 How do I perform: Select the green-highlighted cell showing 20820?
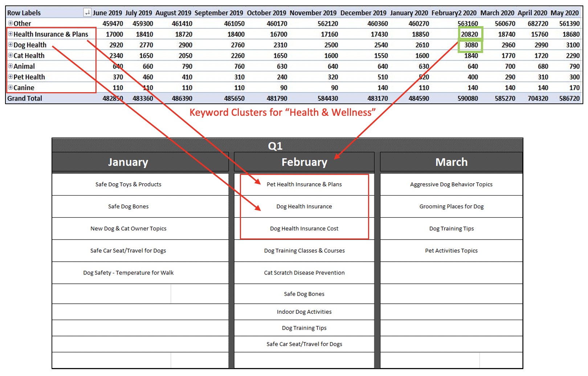[470, 34]
